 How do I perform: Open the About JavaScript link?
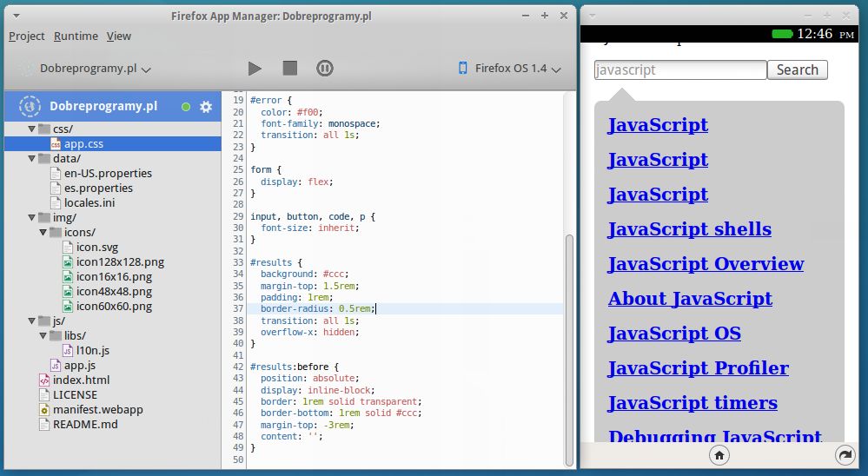pos(690,299)
